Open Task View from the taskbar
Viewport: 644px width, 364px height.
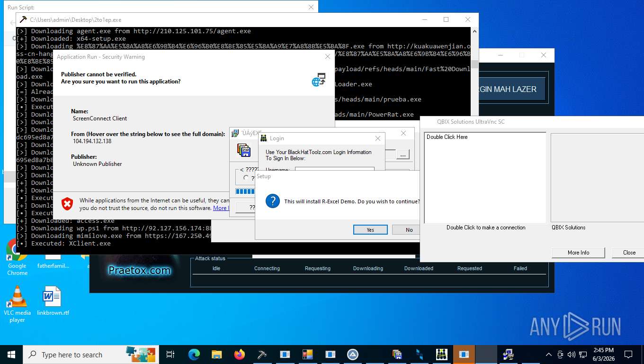point(170,354)
